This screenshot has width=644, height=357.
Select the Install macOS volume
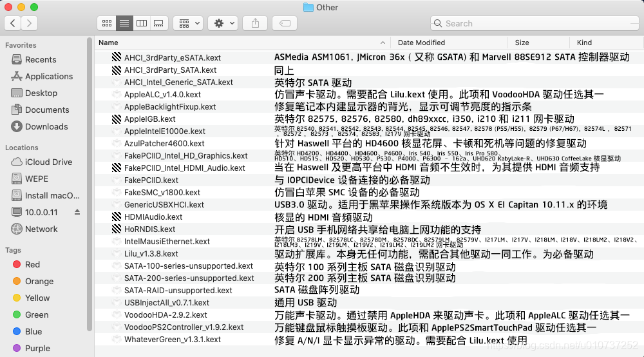tap(46, 195)
